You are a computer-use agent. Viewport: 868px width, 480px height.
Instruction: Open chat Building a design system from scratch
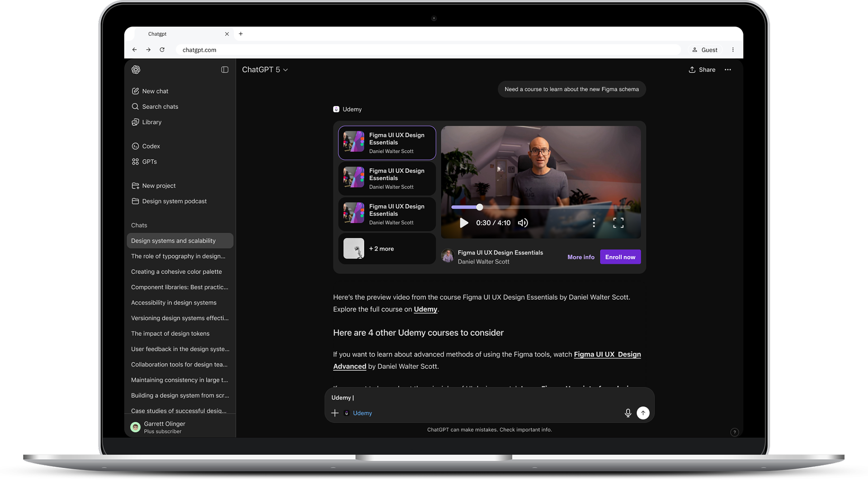tap(180, 395)
